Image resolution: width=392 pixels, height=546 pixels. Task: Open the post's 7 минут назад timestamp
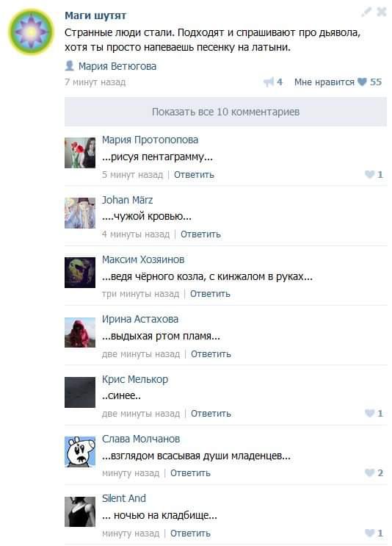pyautogui.click(x=95, y=82)
